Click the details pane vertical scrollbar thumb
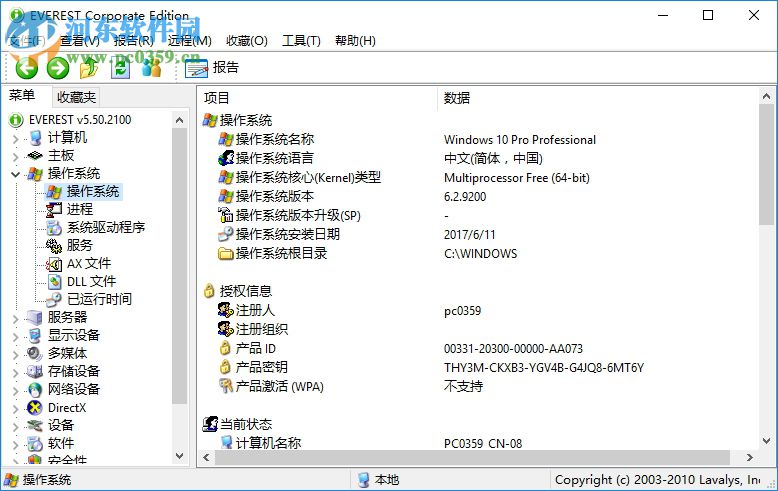Image resolution: width=778 pixels, height=491 pixels. tap(767, 164)
